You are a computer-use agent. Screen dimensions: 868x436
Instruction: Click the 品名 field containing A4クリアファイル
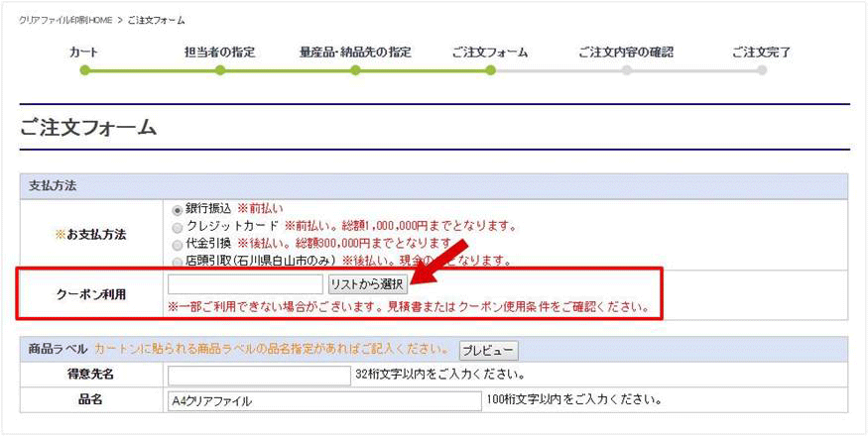point(325,401)
